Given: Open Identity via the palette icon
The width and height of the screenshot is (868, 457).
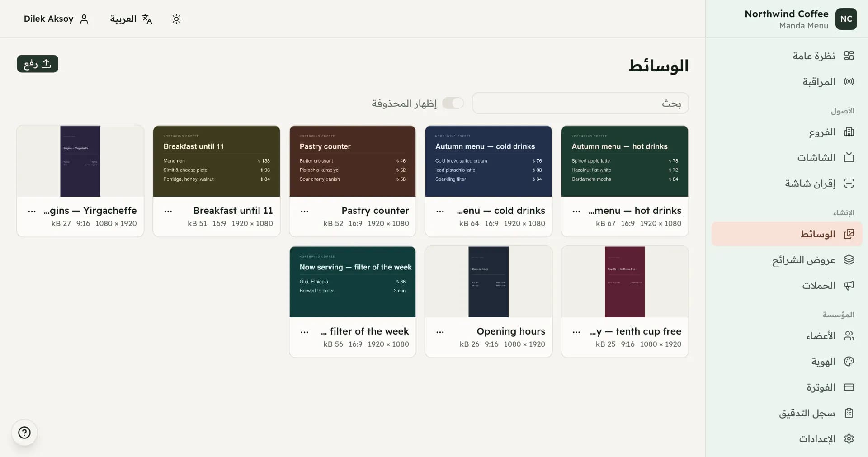Looking at the screenshot, I should coord(849,362).
